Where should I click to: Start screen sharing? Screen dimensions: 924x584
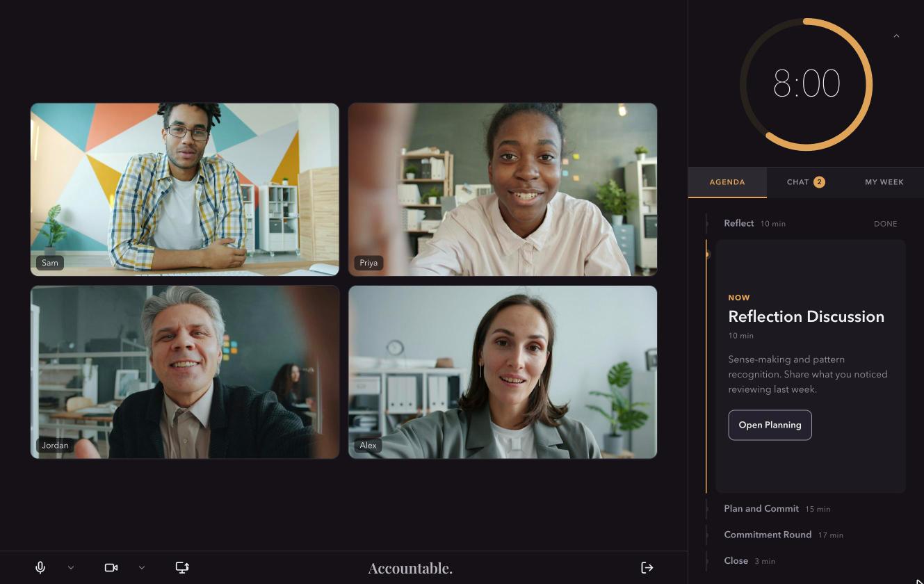pos(182,567)
